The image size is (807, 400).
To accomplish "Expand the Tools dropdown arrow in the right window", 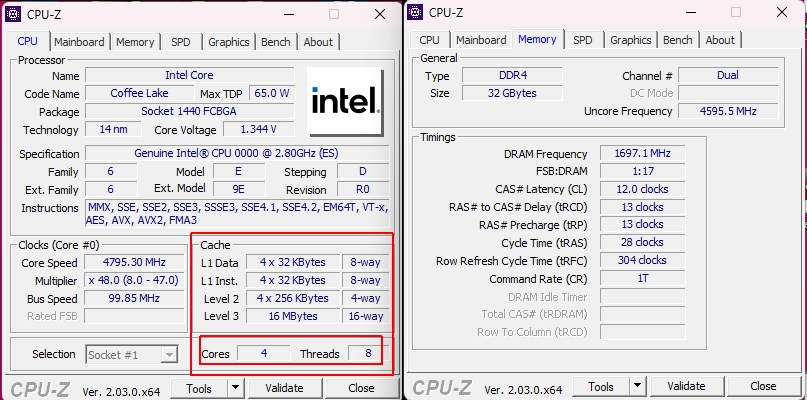I will pos(638,386).
